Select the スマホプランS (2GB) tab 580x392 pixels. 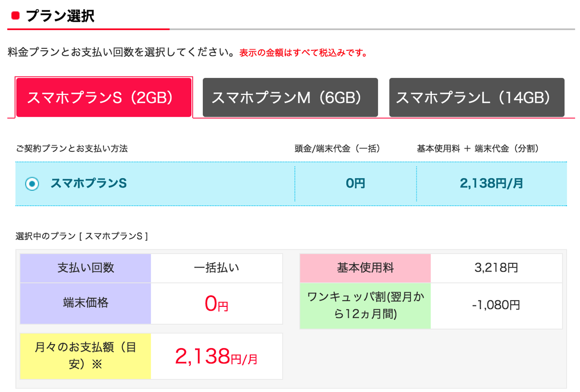click(x=104, y=98)
